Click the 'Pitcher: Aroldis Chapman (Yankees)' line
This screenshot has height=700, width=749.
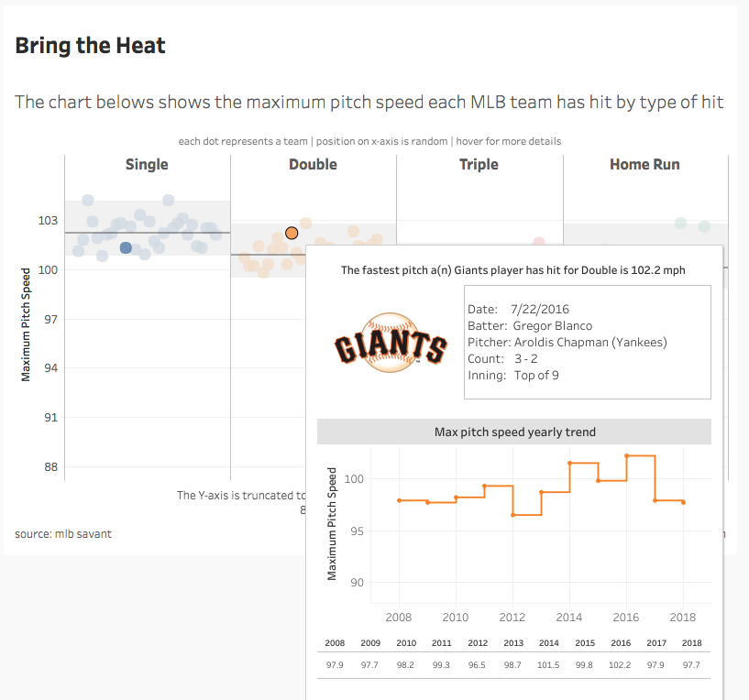pyautogui.click(x=567, y=343)
